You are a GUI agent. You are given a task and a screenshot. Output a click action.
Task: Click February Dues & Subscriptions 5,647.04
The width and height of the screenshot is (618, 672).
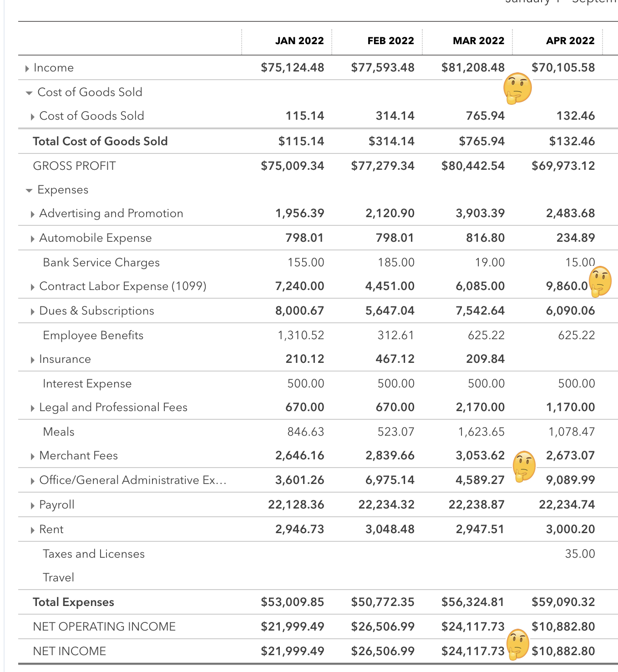click(x=390, y=311)
